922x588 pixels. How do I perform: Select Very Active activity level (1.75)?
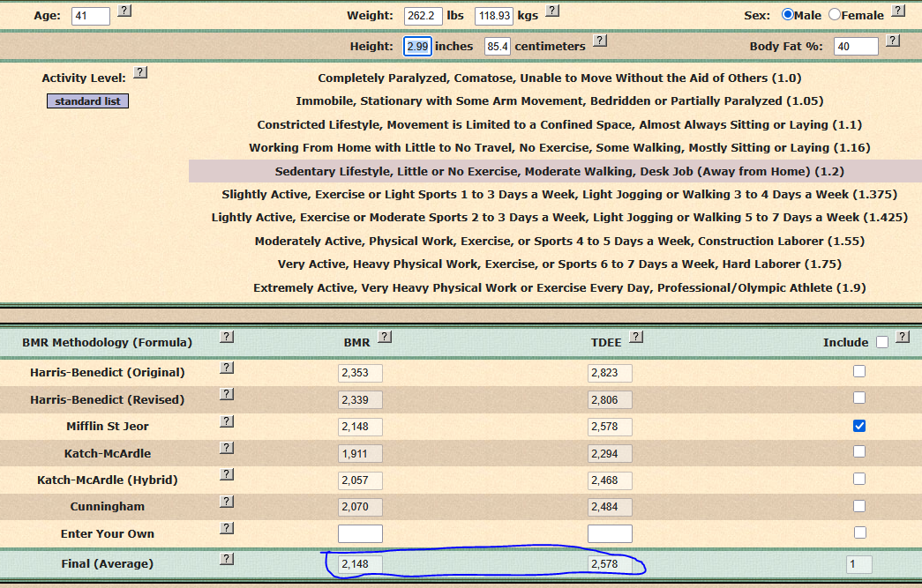click(x=559, y=264)
